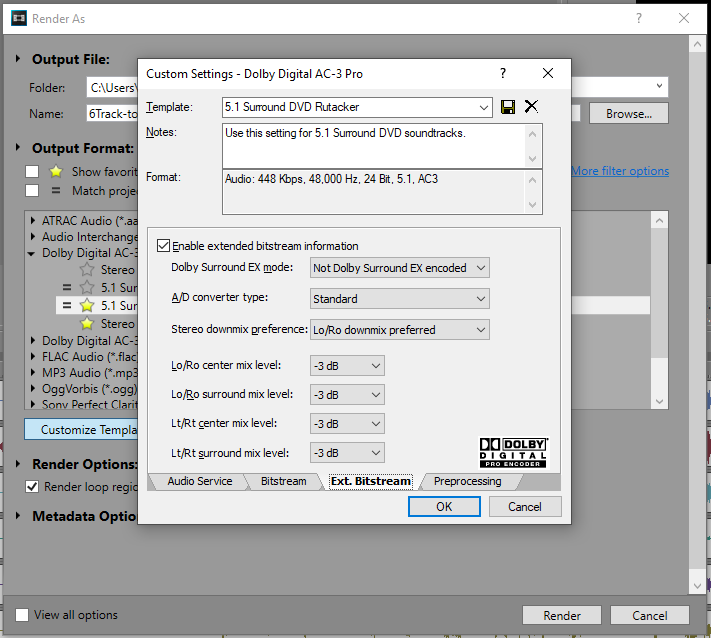The width and height of the screenshot is (711, 638).
Task: Open the Template dropdown list
Action: click(483, 107)
